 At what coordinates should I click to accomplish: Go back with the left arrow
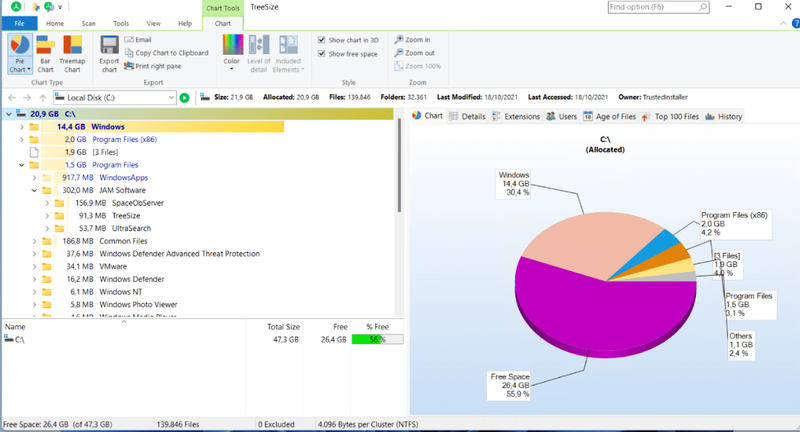pyautogui.click(x=12, y=97)
